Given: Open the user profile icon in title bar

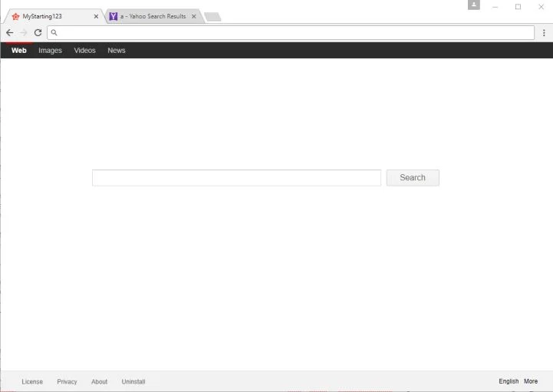Looking at the screenshot, I should (474, 5).
